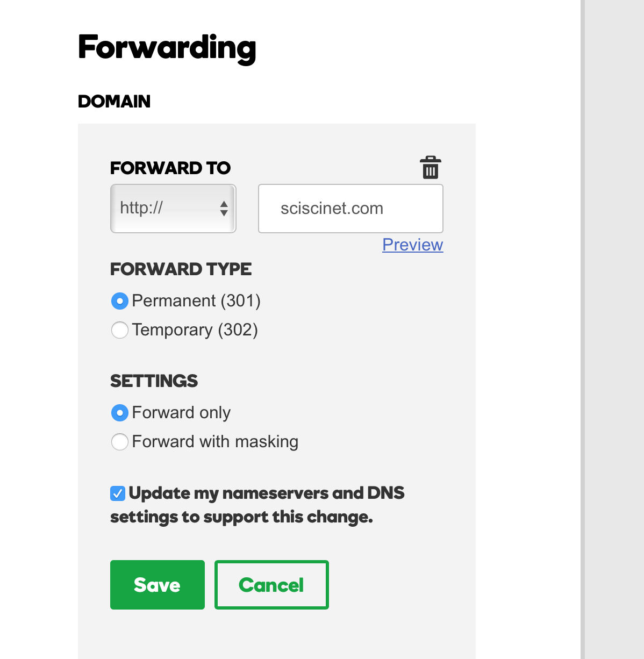Click the Cancel button
The width and height of the screenshot is (644, 659).
click(271, 585)
